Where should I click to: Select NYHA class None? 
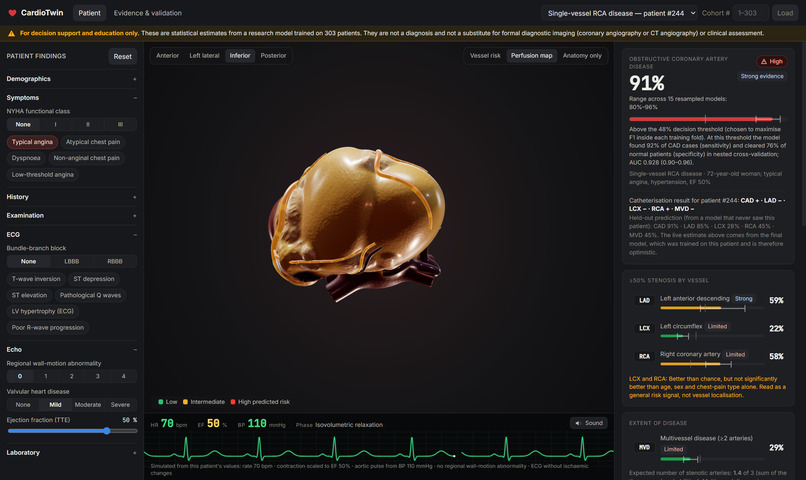pos(23,124)
